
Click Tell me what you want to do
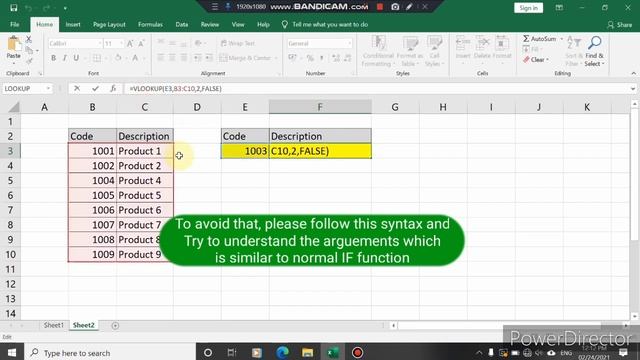[x=325, y=24]
